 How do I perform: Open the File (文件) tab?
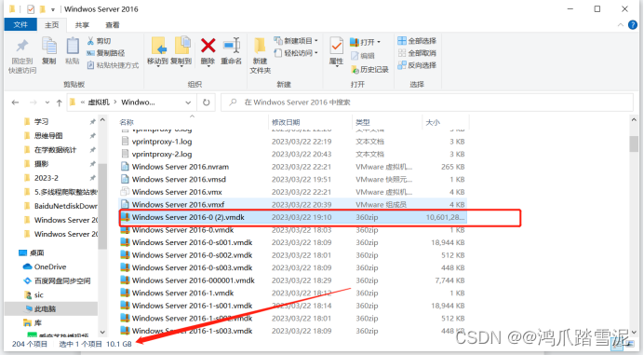click(20, 24)
